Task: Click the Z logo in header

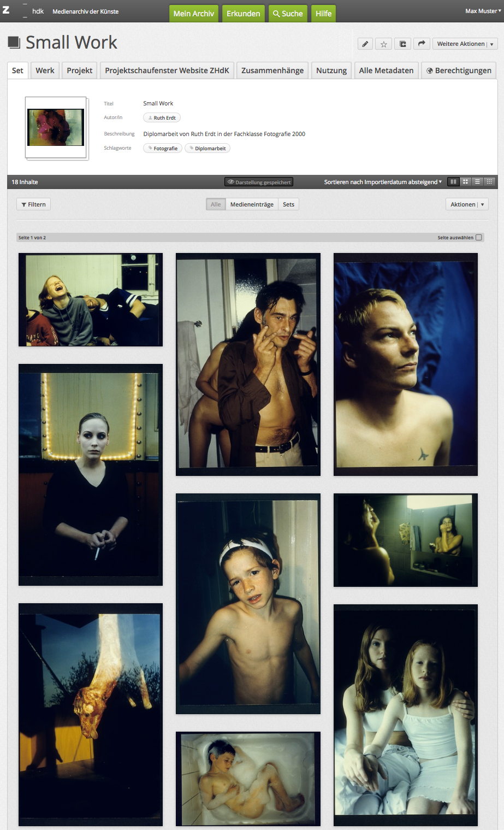Action: point(6,10)
